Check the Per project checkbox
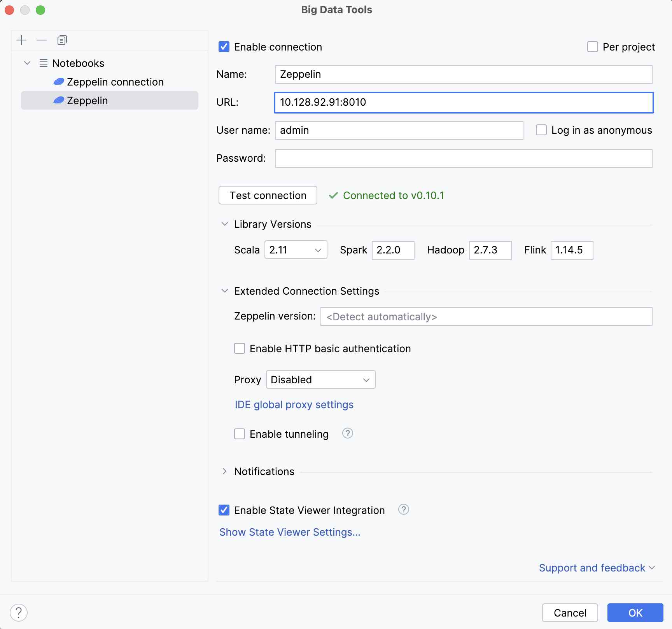 (x=593, y=47)
